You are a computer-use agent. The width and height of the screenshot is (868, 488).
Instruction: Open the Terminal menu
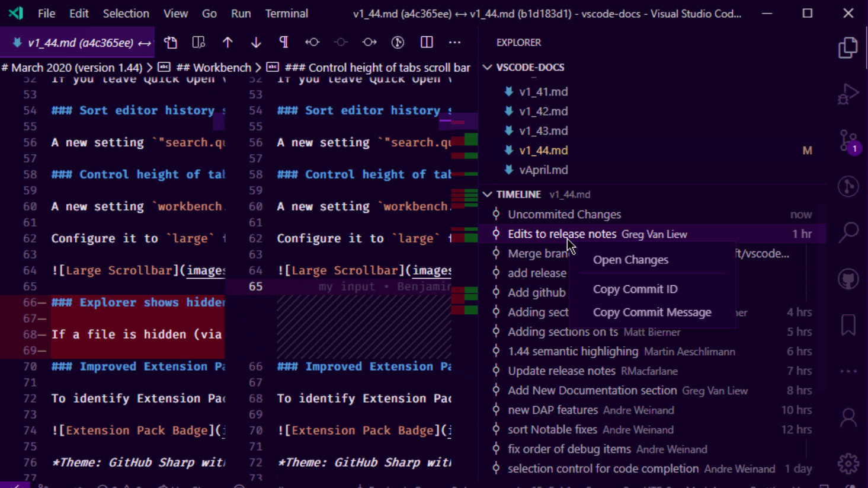(286, 13)
